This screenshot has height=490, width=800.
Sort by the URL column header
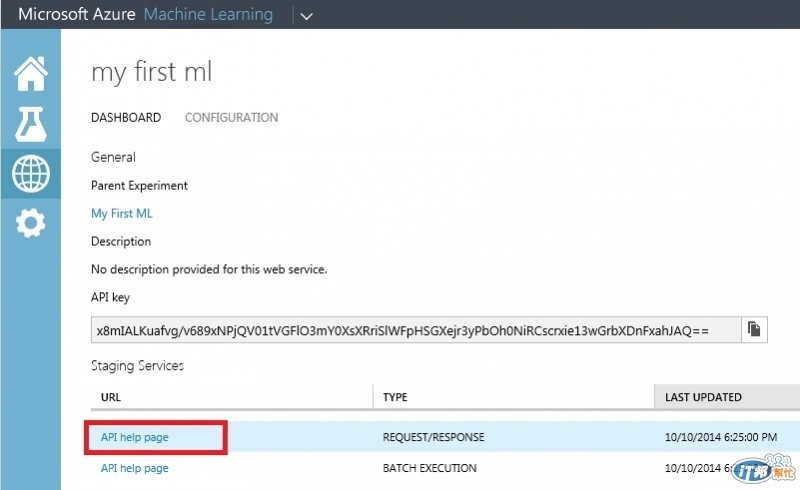tap(111, 397)
